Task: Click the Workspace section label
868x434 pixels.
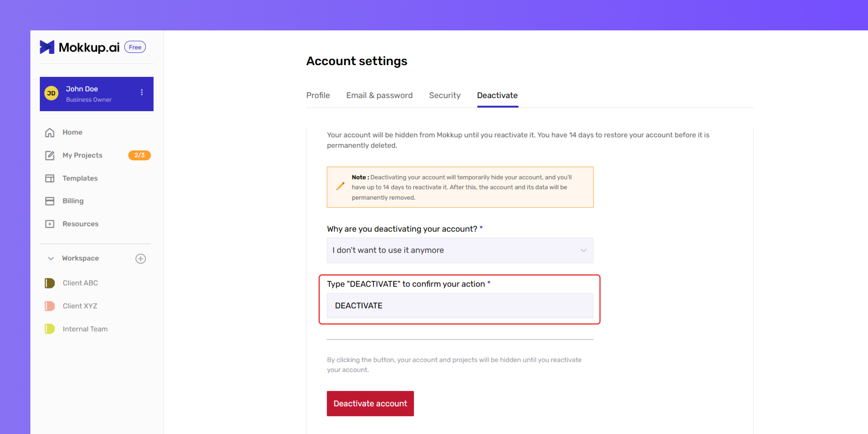Action: click(81, 258)
